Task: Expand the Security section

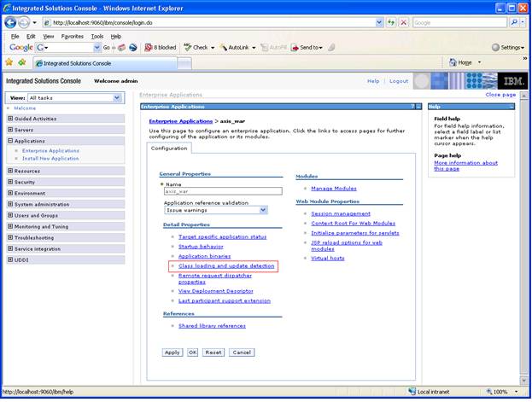Action: (10, 182)
